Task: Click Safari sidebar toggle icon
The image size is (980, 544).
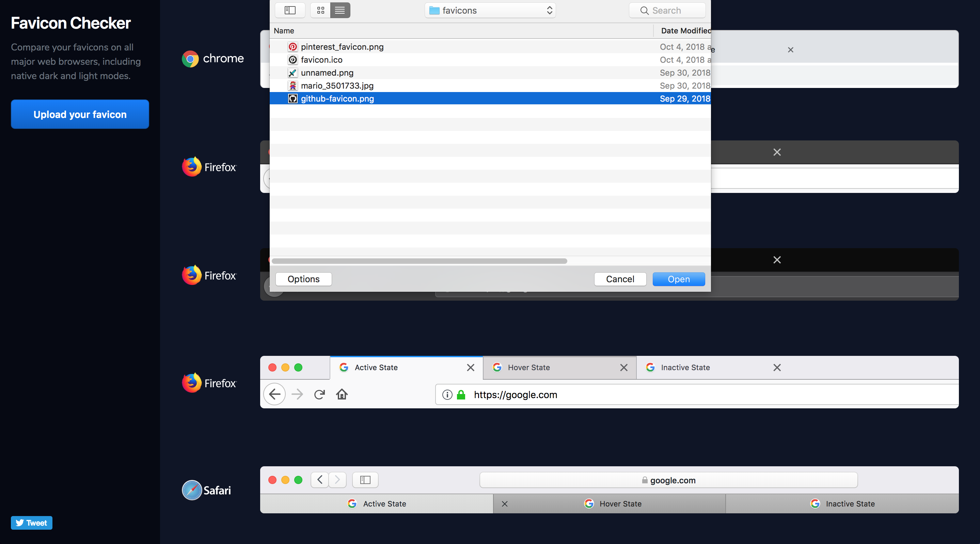Action: [365, 480]
